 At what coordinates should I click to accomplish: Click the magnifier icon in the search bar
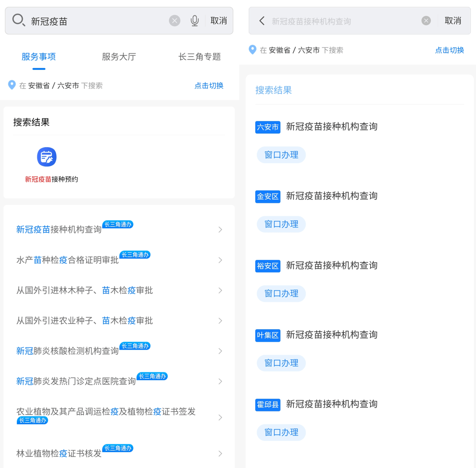coord(18,20)
